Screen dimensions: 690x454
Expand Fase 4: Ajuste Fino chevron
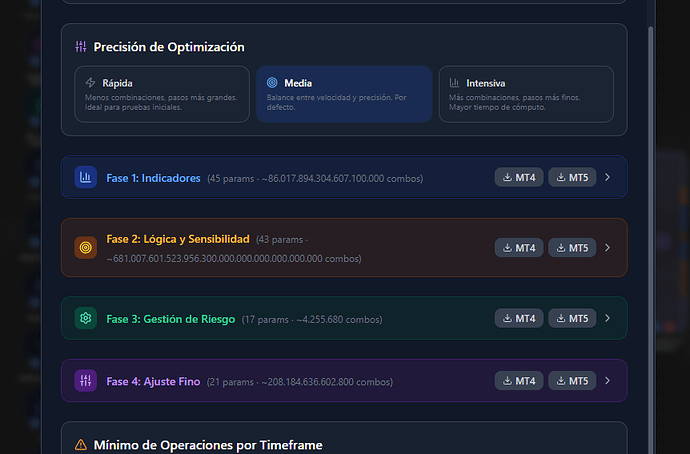(607, 381)
